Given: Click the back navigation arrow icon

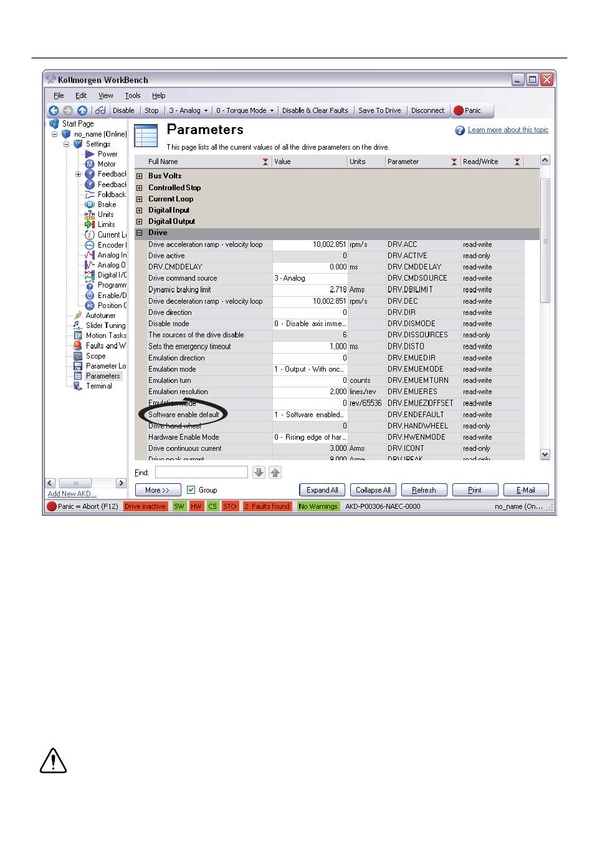Looking at the screenshot, I should 54,110.
